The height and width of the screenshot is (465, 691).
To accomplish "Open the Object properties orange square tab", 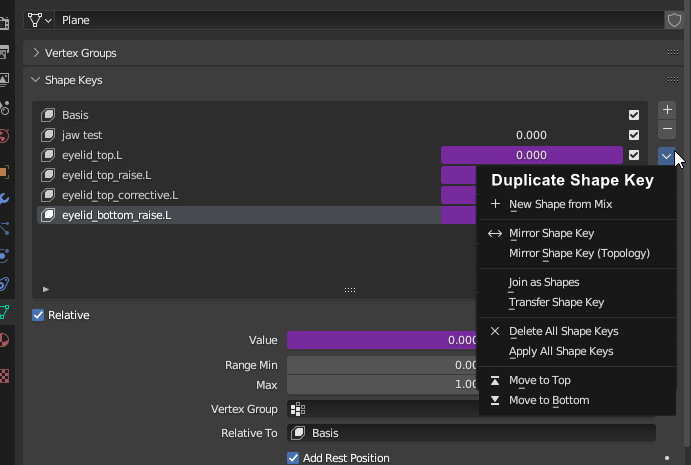I will tap(4, 171).
